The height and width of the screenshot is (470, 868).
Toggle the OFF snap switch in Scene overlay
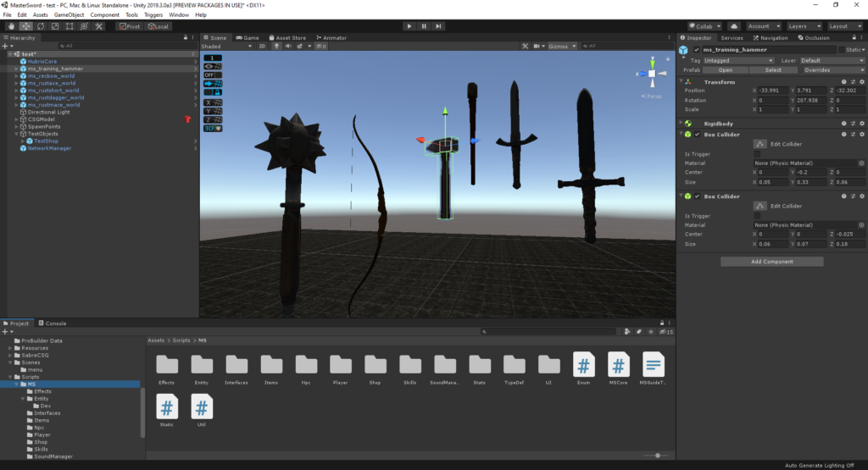[x=213, y=75]
